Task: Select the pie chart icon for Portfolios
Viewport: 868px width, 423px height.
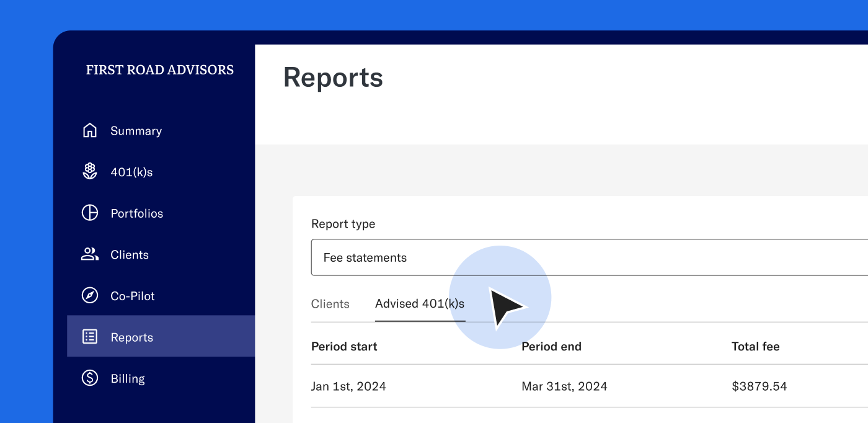Action: [90, 213]
